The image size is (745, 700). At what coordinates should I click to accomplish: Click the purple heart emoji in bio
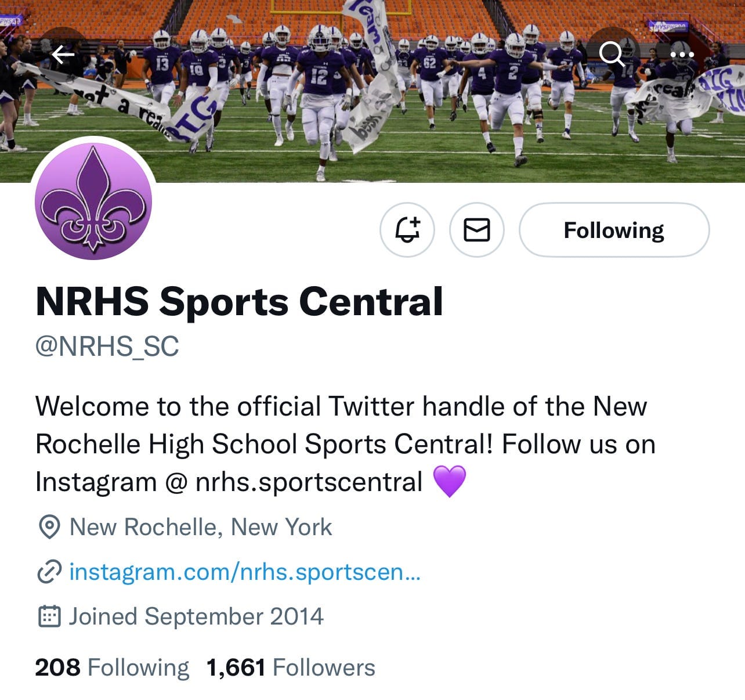[450, 482]
